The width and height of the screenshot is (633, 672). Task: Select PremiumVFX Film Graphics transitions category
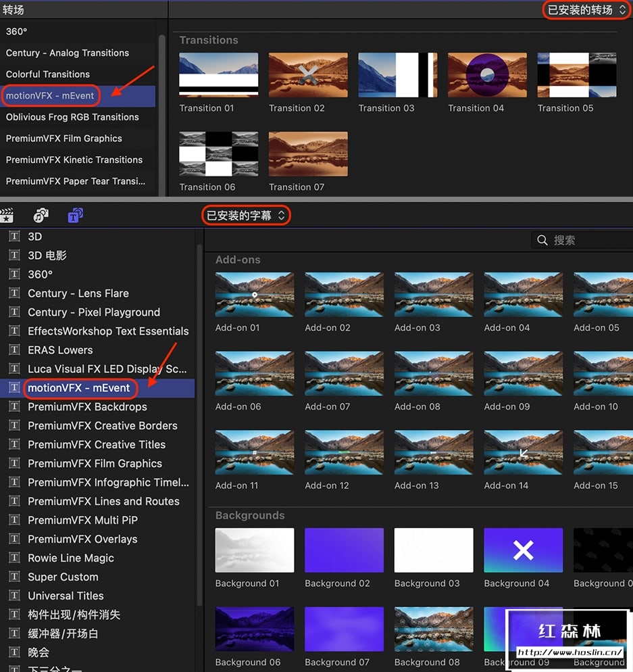pos(78,139)
